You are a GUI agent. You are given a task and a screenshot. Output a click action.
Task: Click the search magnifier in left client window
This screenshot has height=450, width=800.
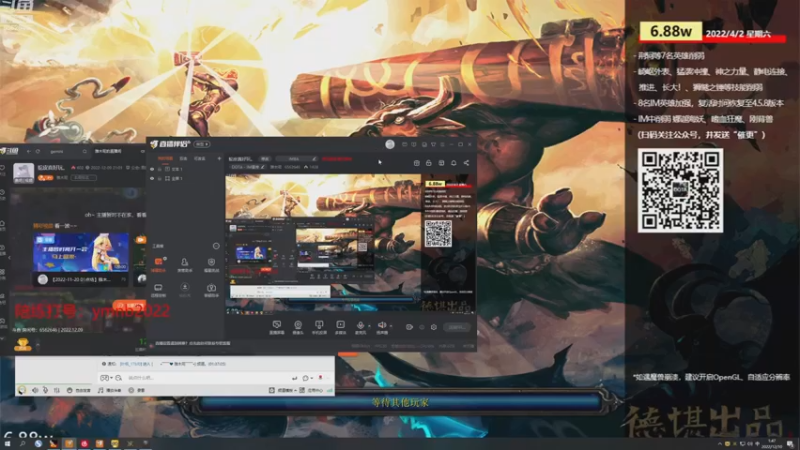(85, 152)
